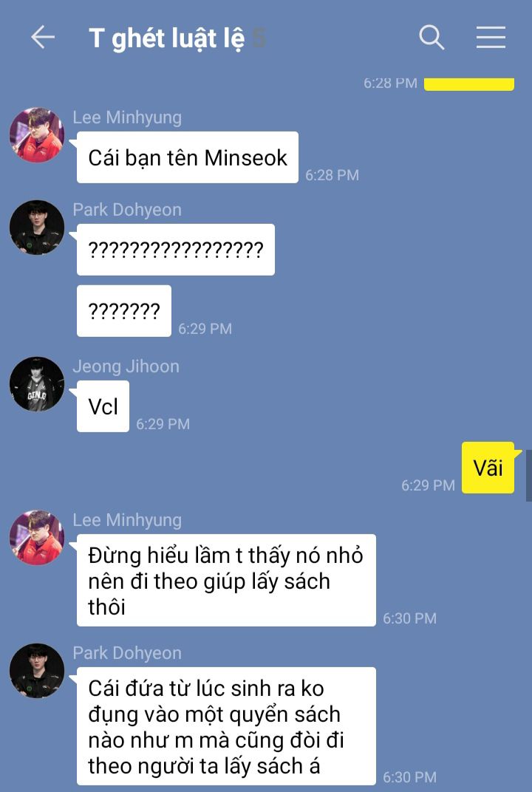The width and height of the screenshot is (532, 792).
Task: Tap the back arrow icon
Action: pos(43,38)
